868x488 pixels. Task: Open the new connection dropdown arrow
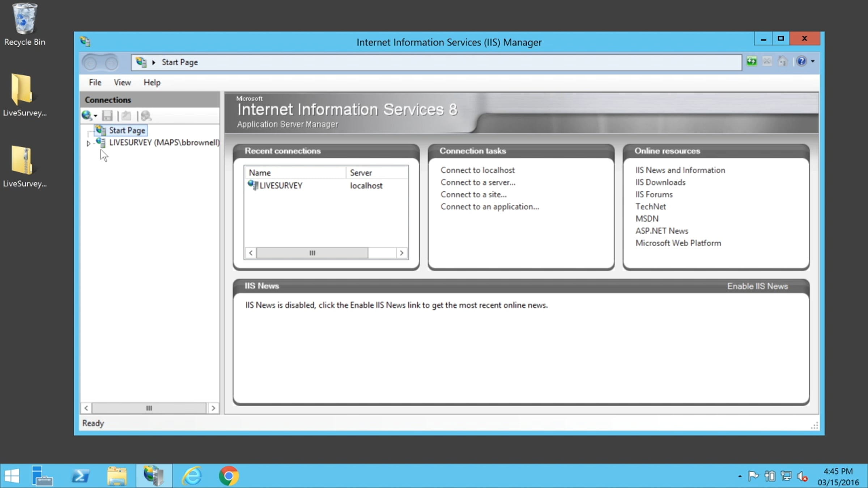(x=95, y=116)
